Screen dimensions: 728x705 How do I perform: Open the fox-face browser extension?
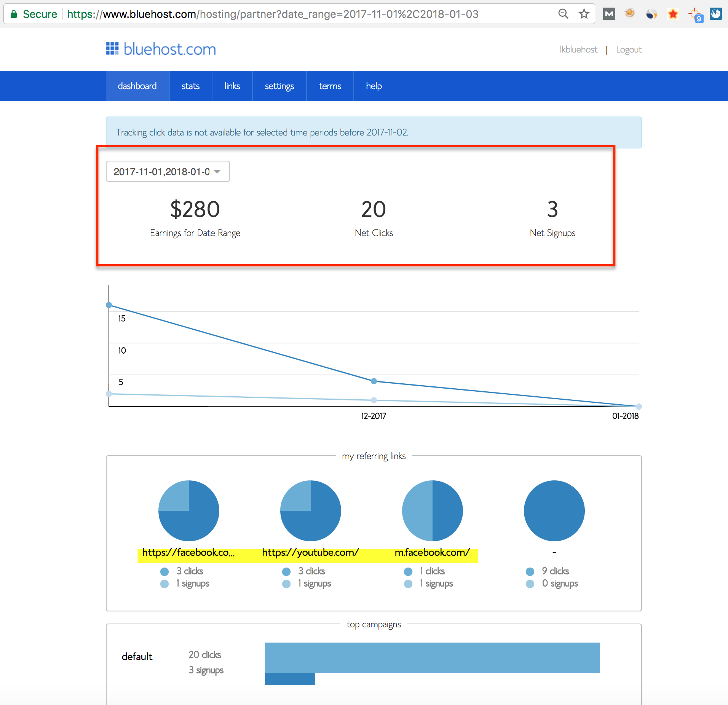(x=630, y=14)
